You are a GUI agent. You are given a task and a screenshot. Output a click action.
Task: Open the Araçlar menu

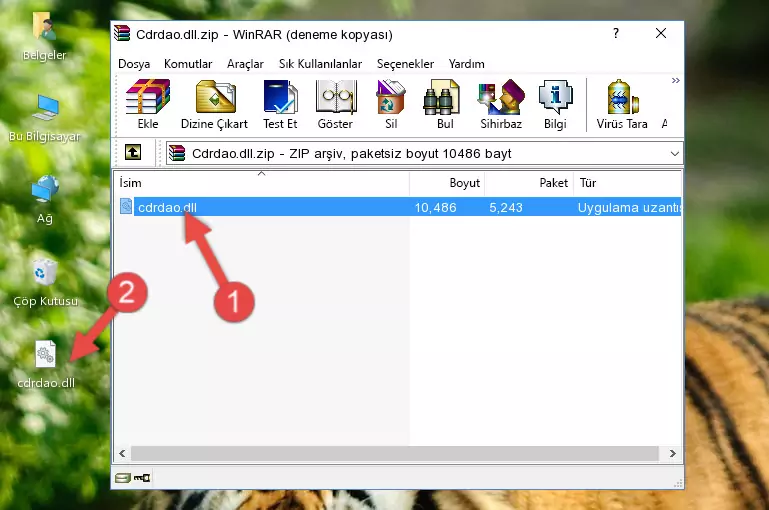[x=245, y=64]
